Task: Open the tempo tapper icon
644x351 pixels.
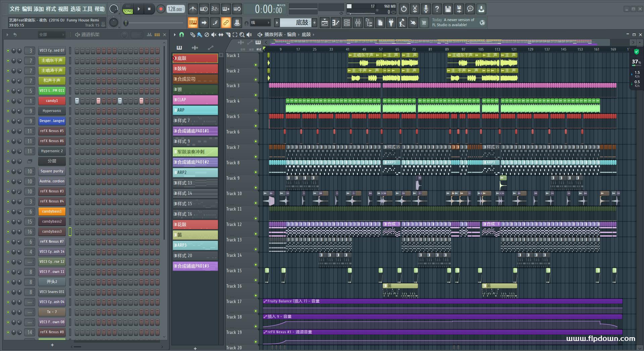Action: pyautogui.click(x=402, y=23)
